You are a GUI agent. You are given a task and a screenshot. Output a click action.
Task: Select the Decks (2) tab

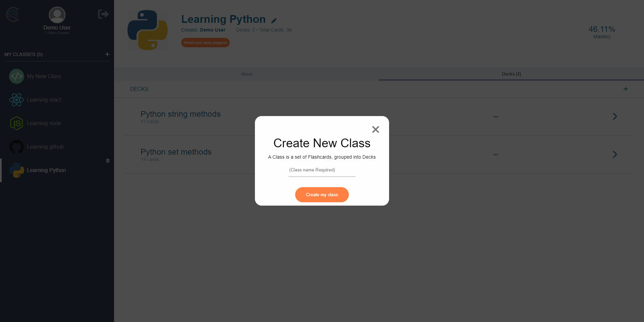point(511,74)
